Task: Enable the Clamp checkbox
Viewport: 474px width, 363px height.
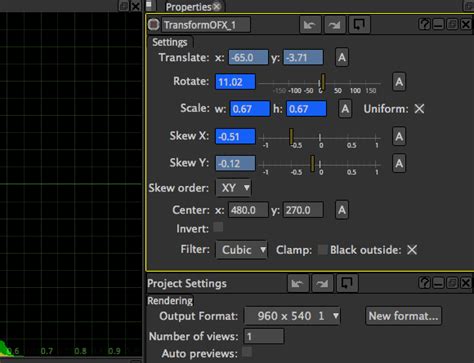Action: point(322,249)
